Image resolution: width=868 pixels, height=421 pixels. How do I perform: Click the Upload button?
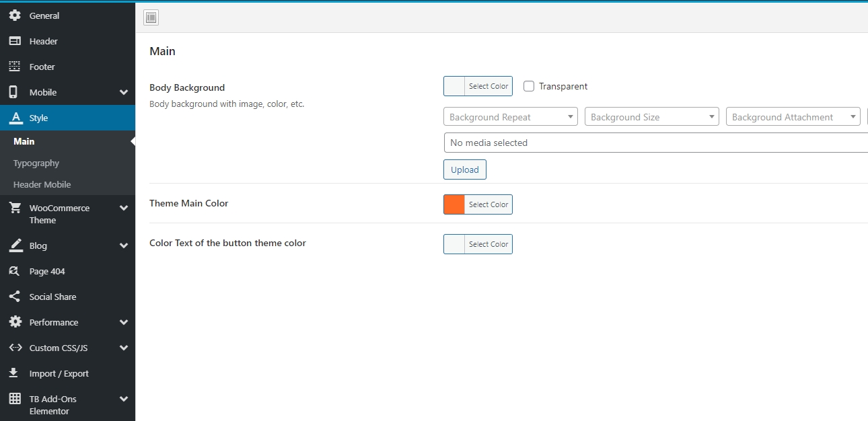coord(465,169)
